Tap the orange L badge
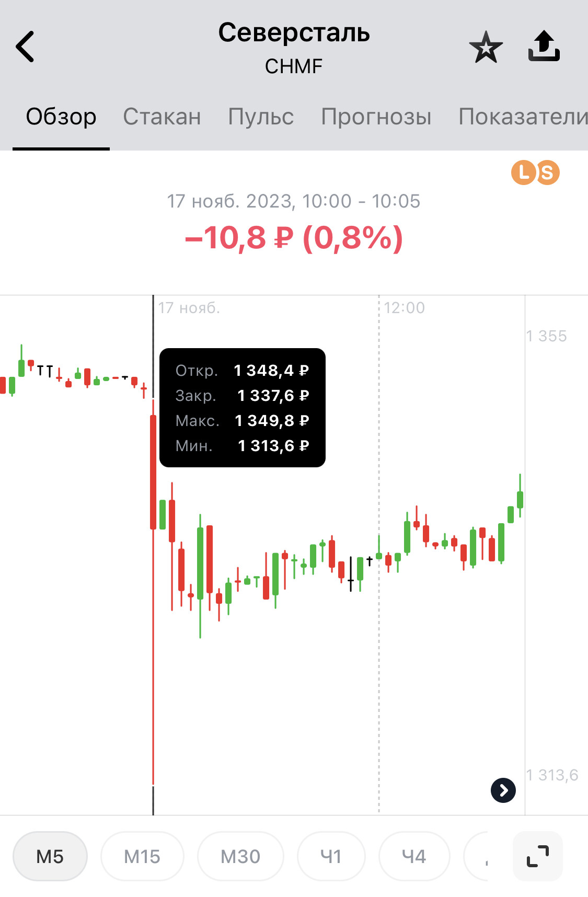Viewport: 588px width, 897px height. 524,172
